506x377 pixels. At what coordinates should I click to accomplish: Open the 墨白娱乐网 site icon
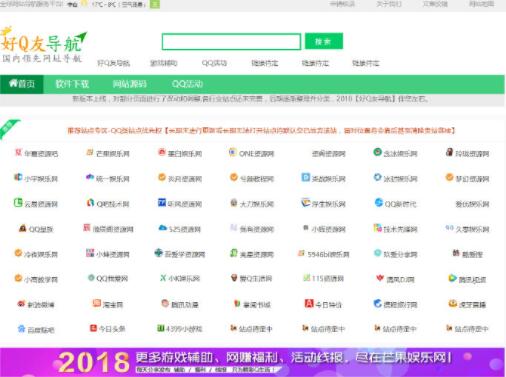point(162,152)
